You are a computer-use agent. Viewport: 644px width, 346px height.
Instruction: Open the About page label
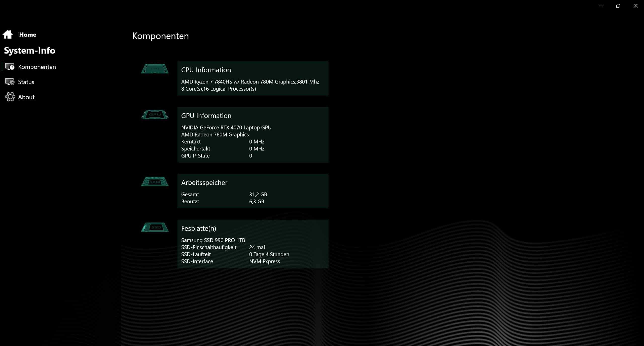[x=26, y=97]
